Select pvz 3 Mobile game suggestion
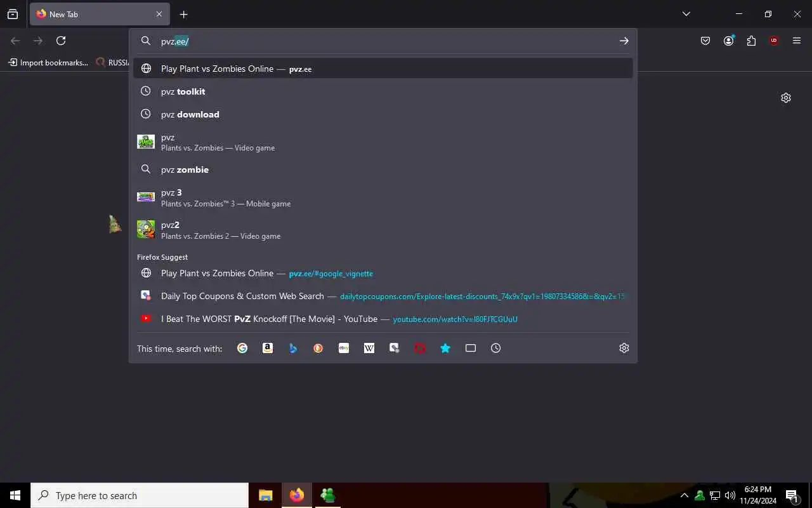Screen dimensions: 812x508 (x=383, y=197)
